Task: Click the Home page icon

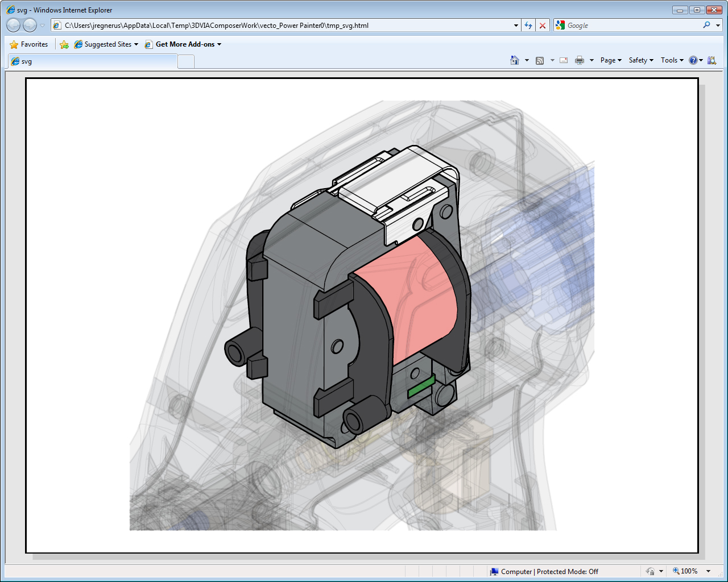Action: click(x=515, y=60)
